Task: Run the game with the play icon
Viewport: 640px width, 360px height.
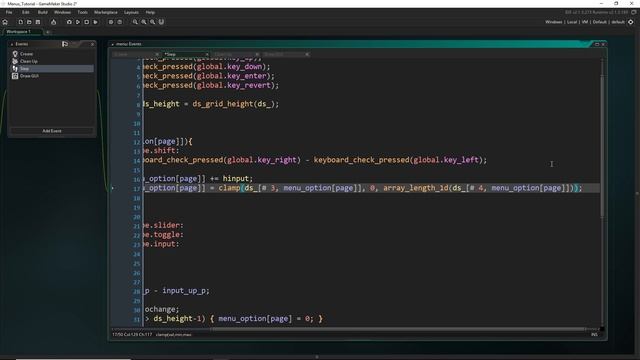Action: click(x=78, y=22)
